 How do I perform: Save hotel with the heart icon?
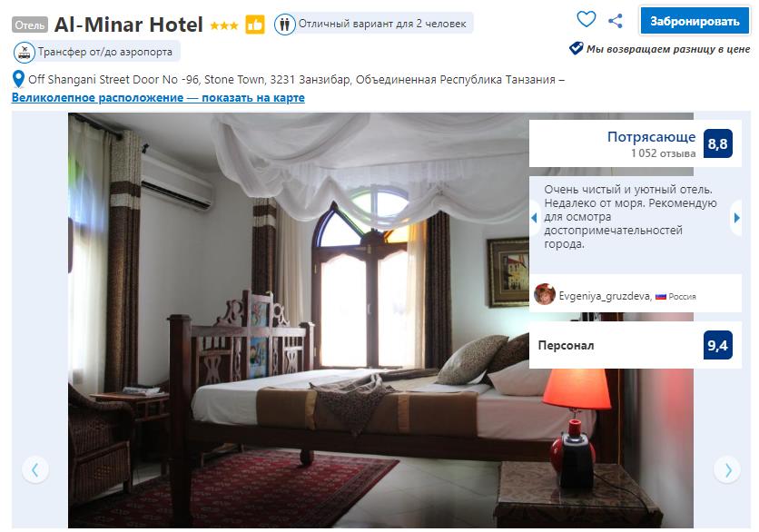pyautogui.click(x=586, y=19)
